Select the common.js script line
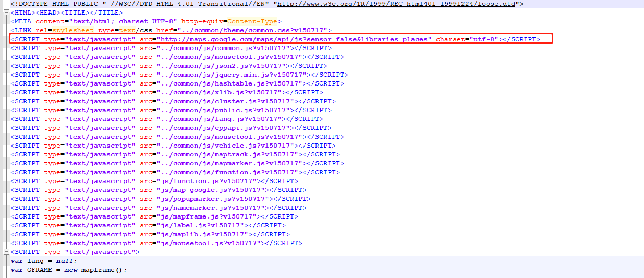The image size is (644, 278). [171, 49]
